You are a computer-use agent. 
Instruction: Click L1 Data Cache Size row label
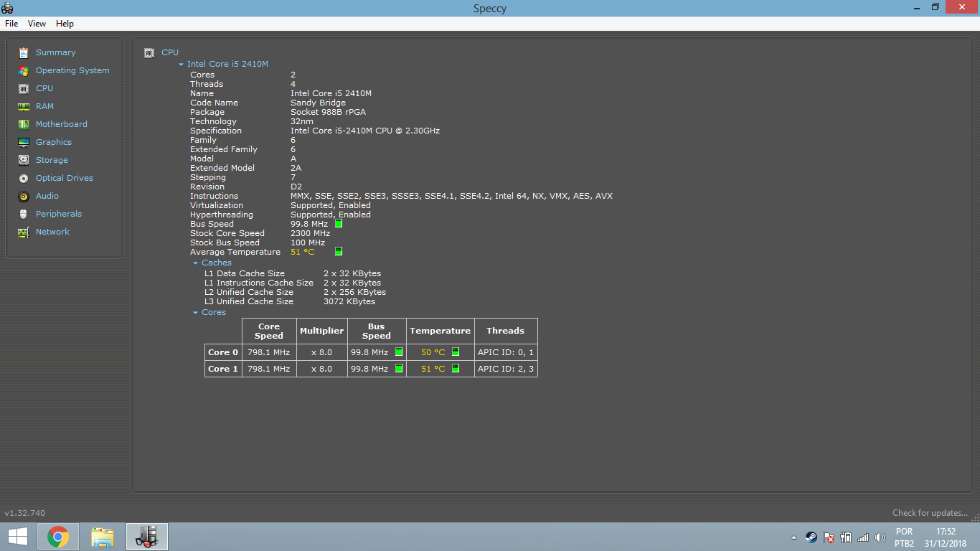pos(245,273)
